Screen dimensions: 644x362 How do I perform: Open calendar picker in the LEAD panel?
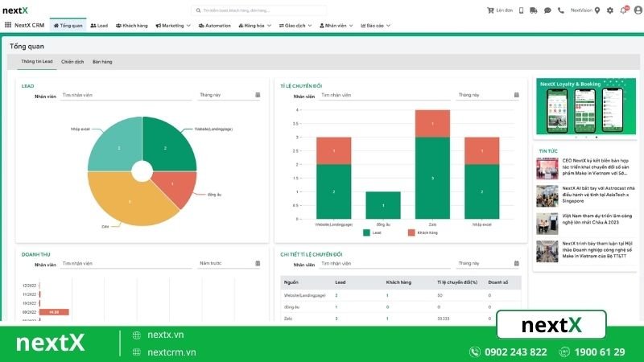click(258, 95)
